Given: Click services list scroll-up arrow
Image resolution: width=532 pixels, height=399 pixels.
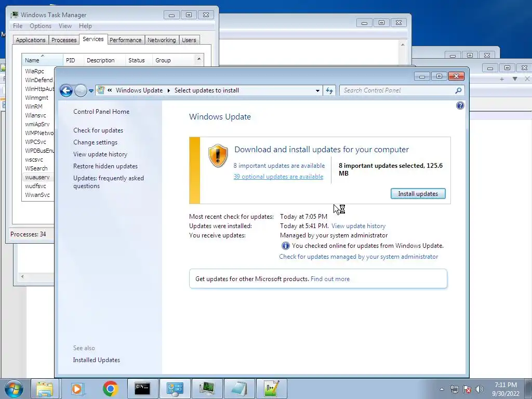Looking at the screenshot, I should (199, 59).
